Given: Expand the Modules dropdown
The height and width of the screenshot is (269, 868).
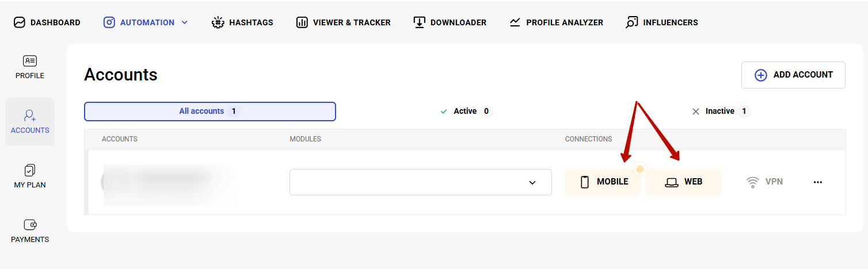Looking at the screenshot, I should (x=420, y=182).
